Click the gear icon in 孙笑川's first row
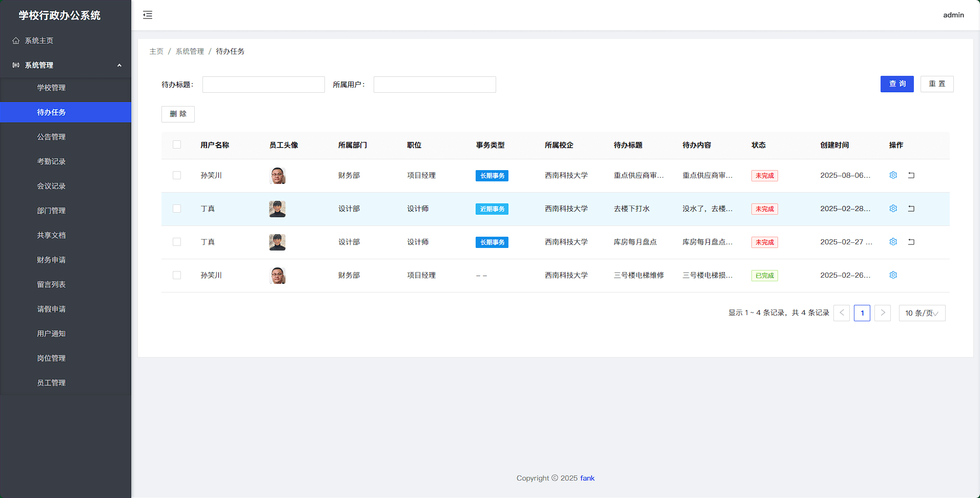Screen dimensions: 980x498 click(x=893, y=175)
